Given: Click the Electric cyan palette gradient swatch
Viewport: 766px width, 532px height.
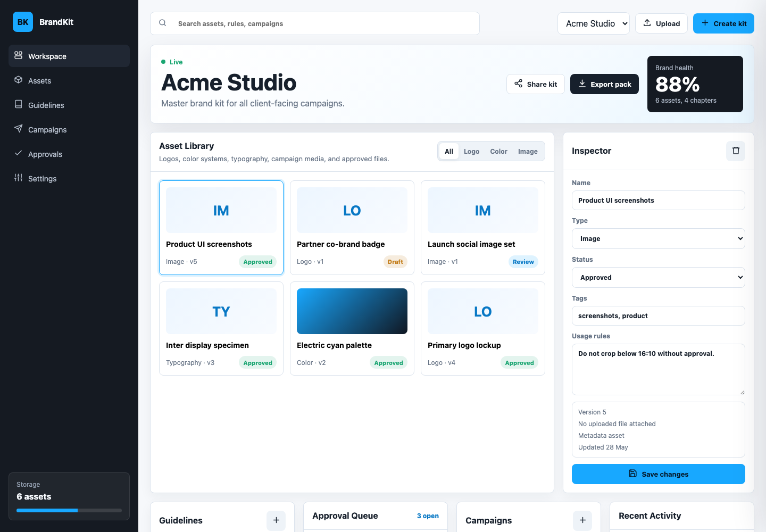Looking at the screenshot, I should tap(352, 311).
